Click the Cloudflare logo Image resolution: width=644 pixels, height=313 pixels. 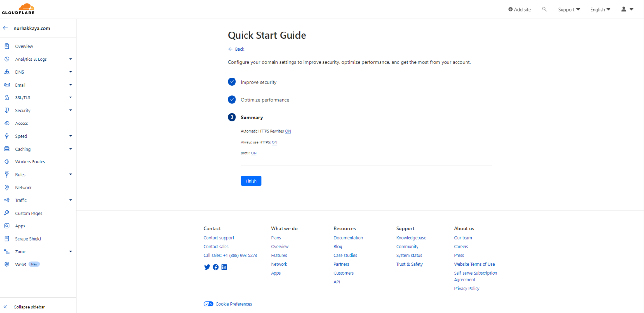(x=18, y=9)
